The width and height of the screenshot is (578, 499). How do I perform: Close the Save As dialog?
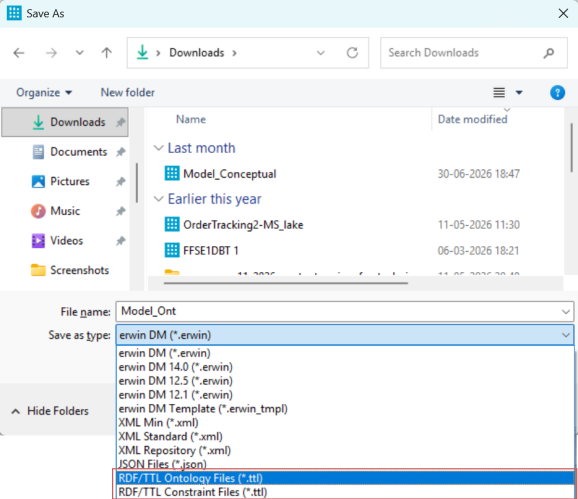[563, 14]
